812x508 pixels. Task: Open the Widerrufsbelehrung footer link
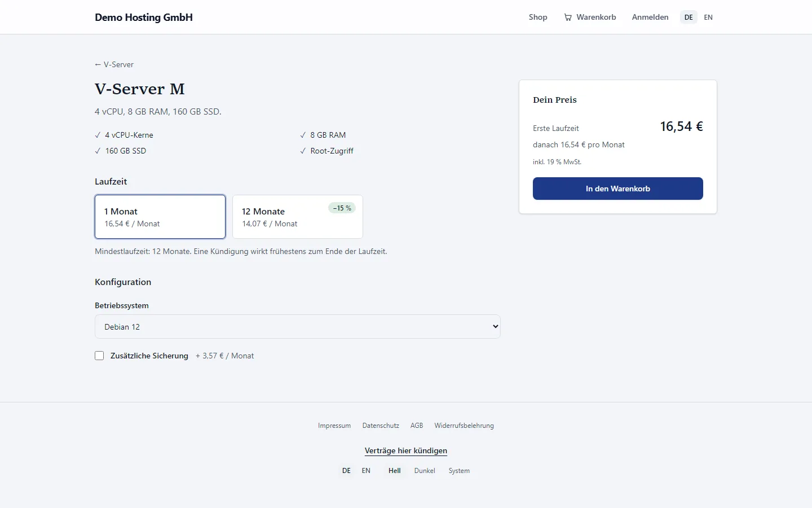464,426
